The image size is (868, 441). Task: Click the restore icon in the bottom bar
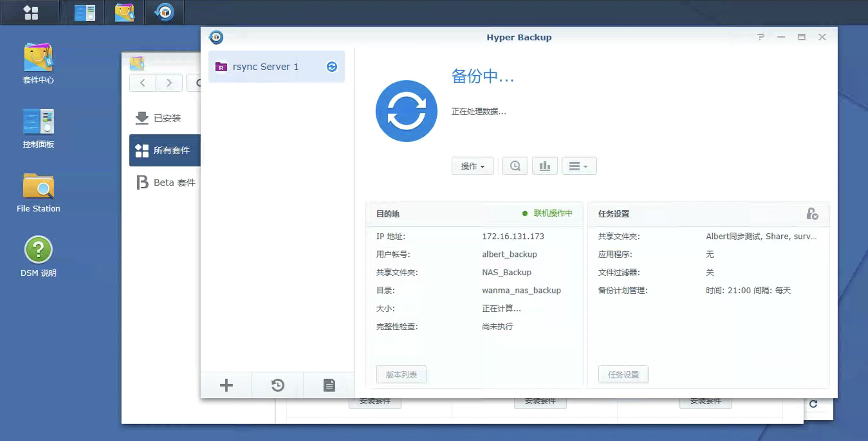click(x=278, y=385)
